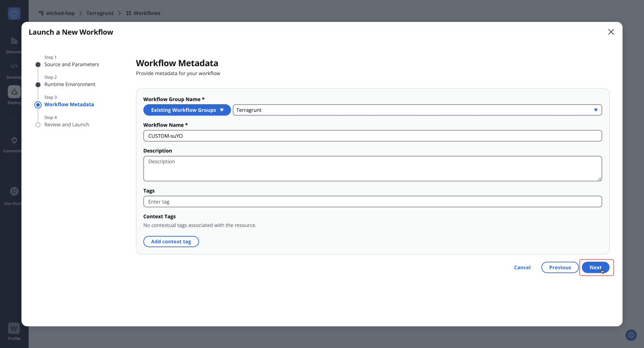Click the Profile avatar icon
The image size is (644, 348).
[14, 328]
